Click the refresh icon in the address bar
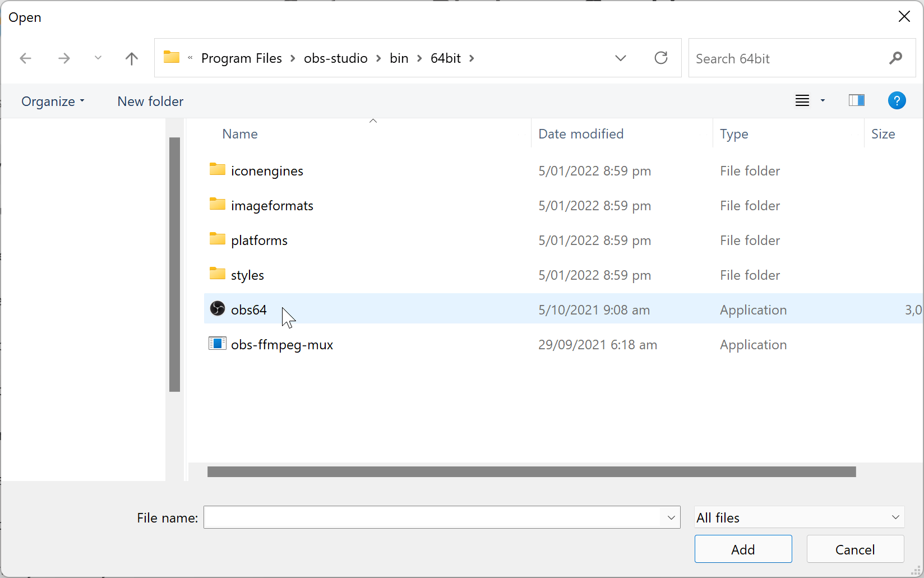924x578 pixels. point(661,58)
